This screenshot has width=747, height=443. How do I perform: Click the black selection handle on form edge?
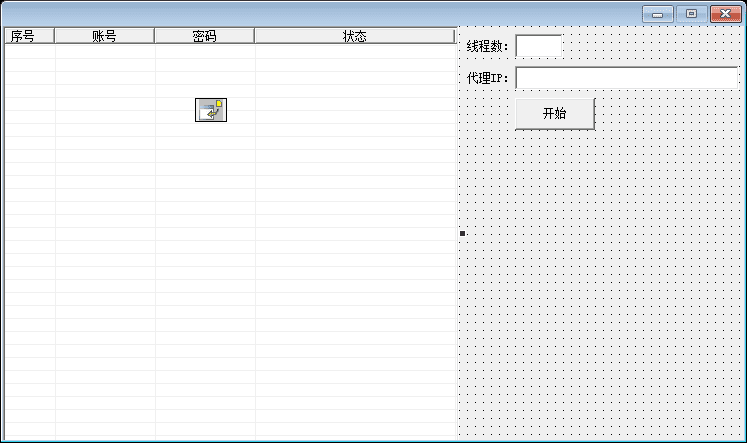click(462, 233)
